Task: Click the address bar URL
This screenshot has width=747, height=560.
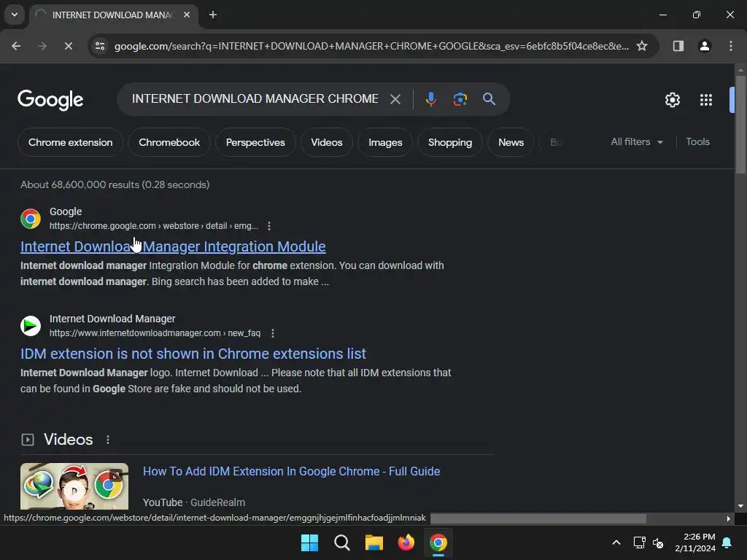Action: coord(371,46)
